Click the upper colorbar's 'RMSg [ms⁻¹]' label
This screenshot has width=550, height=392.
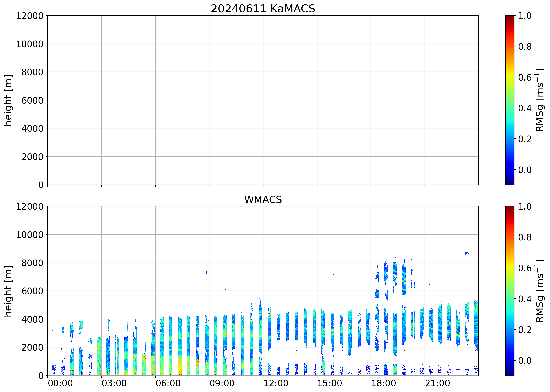click(540, 100)
